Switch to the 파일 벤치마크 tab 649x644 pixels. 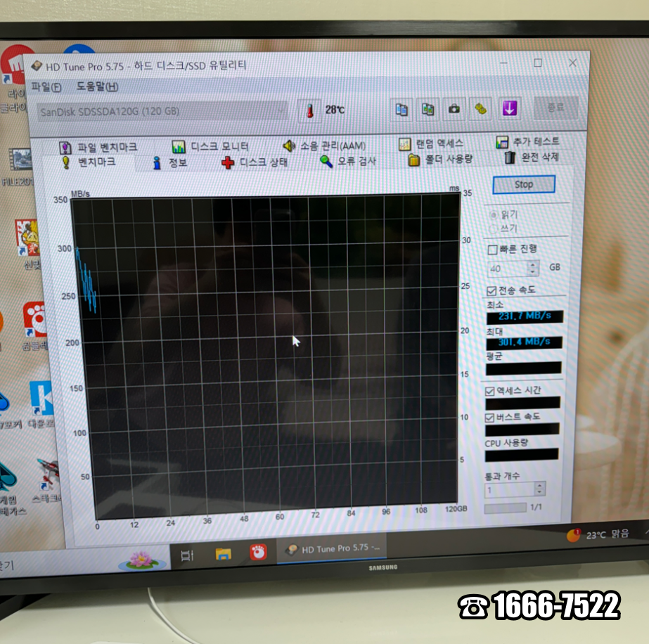click(x=98, y=148)
